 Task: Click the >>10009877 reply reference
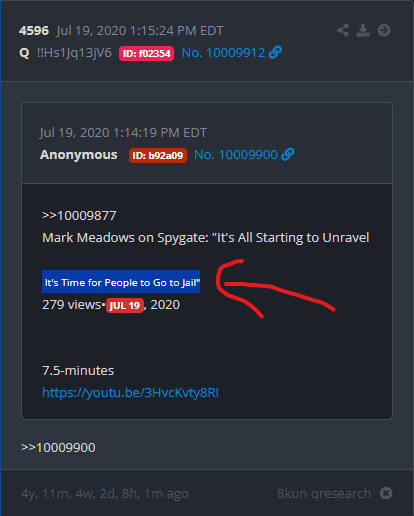[79, 216]
